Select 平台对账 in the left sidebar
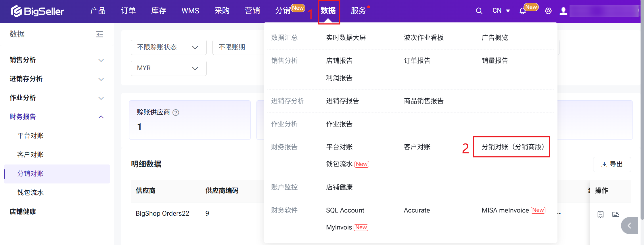 coord(30,136)
